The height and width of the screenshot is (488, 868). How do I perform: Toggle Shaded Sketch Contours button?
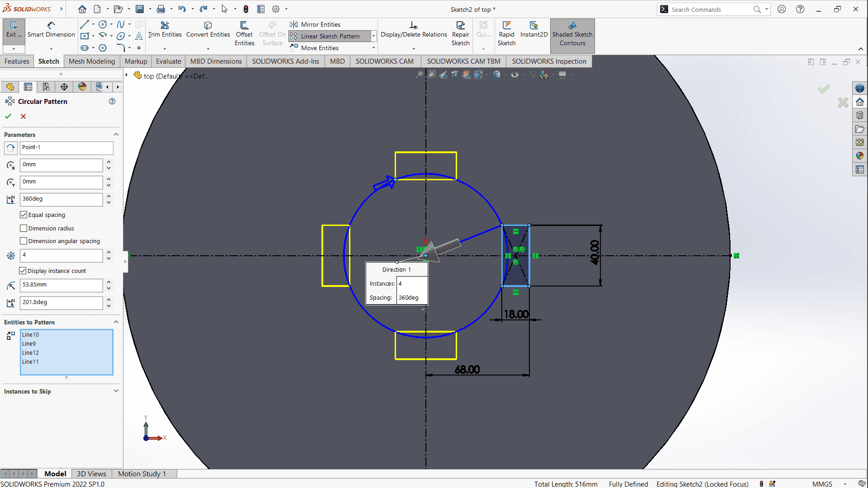click(x=572, y=35)
